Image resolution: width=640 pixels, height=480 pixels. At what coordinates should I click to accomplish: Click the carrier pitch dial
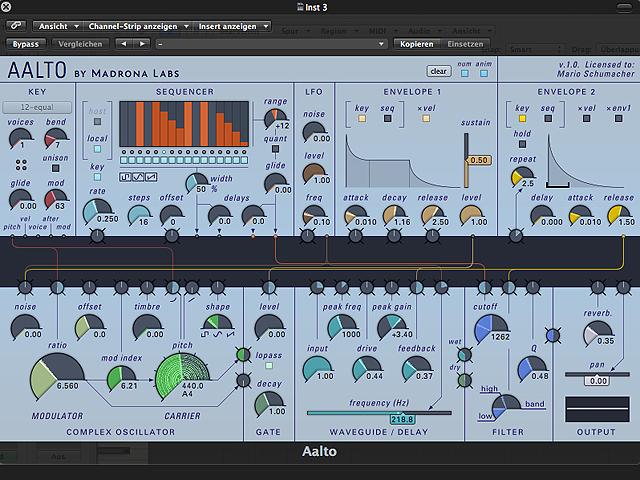(x=182, y=377)
